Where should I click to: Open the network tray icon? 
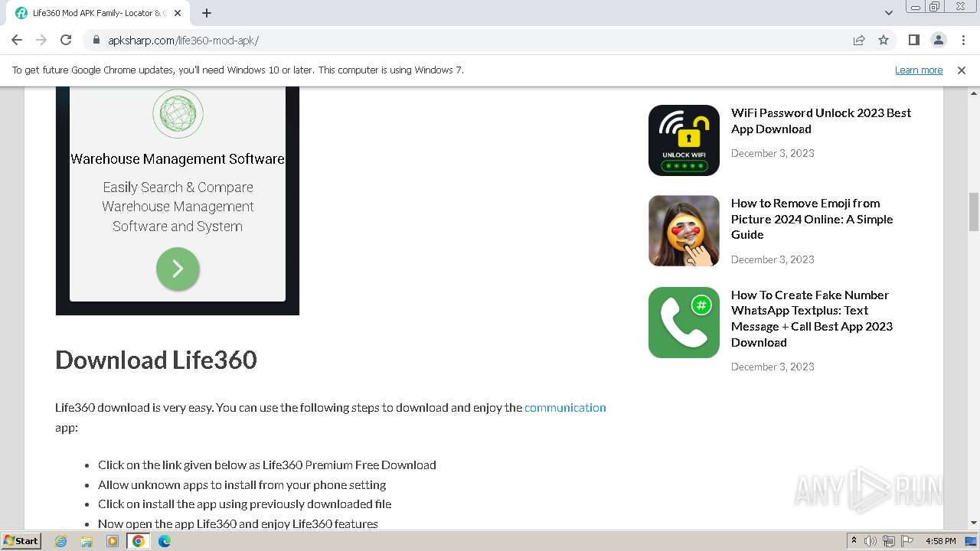(889, 541)
